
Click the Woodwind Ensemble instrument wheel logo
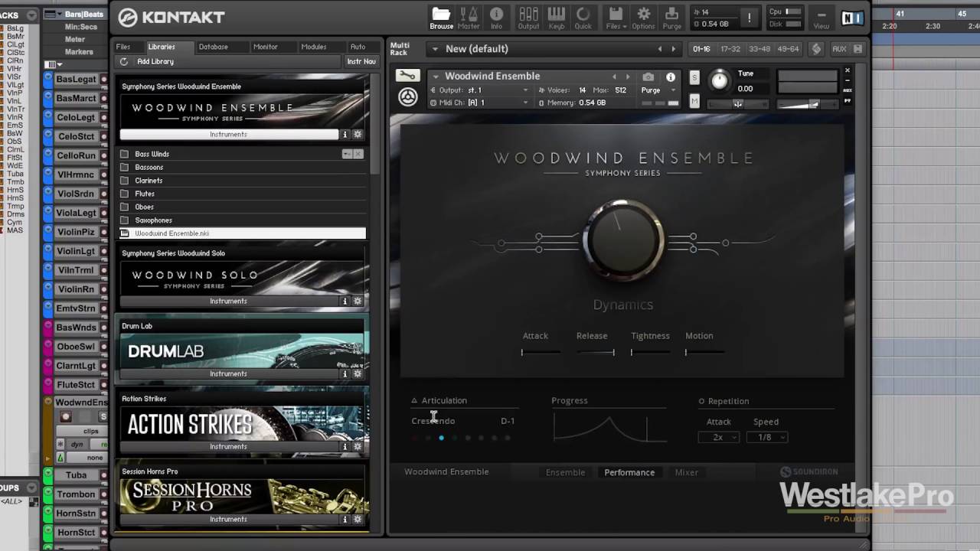[408, 96]
